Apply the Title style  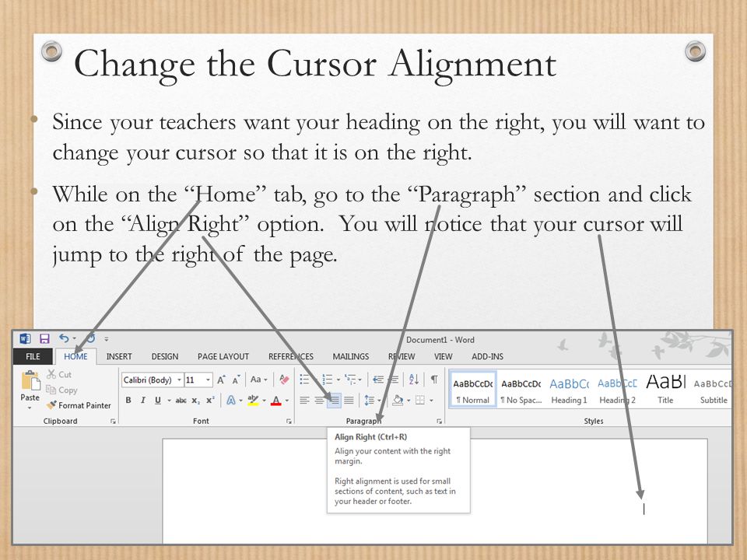(665, 390)
